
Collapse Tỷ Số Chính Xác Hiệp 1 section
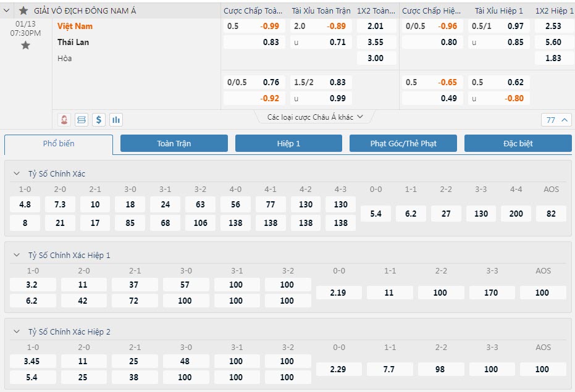(x=17, y=255)
